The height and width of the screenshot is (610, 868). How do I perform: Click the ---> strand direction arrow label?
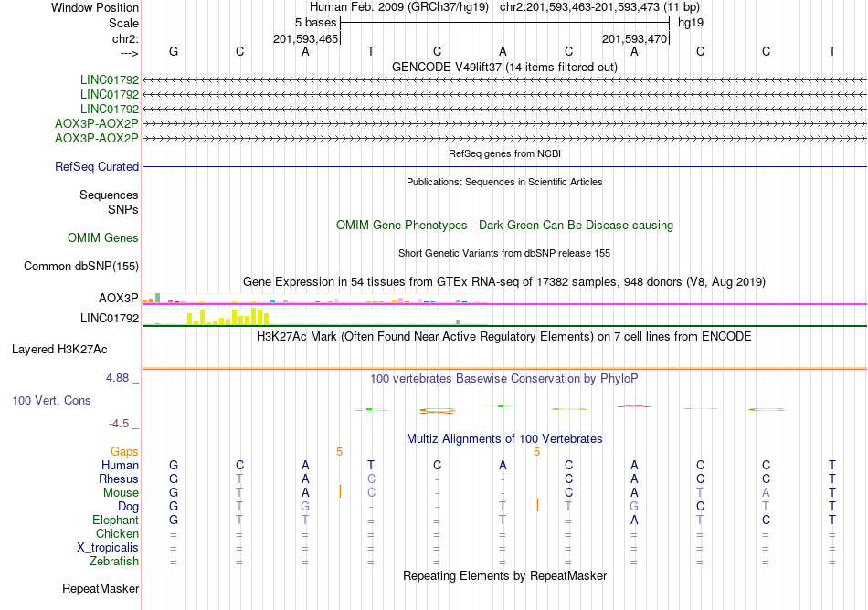coord(130,53)
